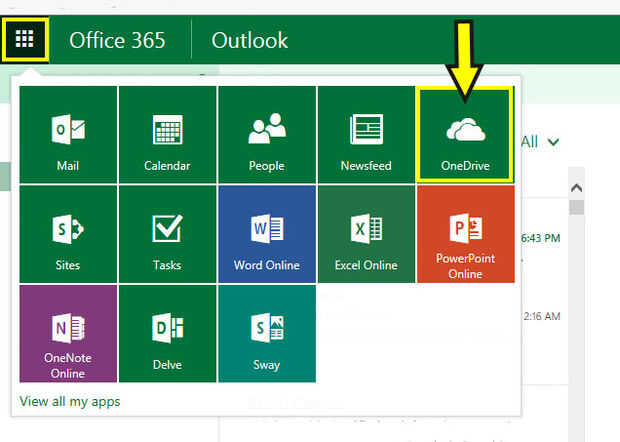Open the Mail app tile
The height and width of the screenshot is (442, 620).
68,134
